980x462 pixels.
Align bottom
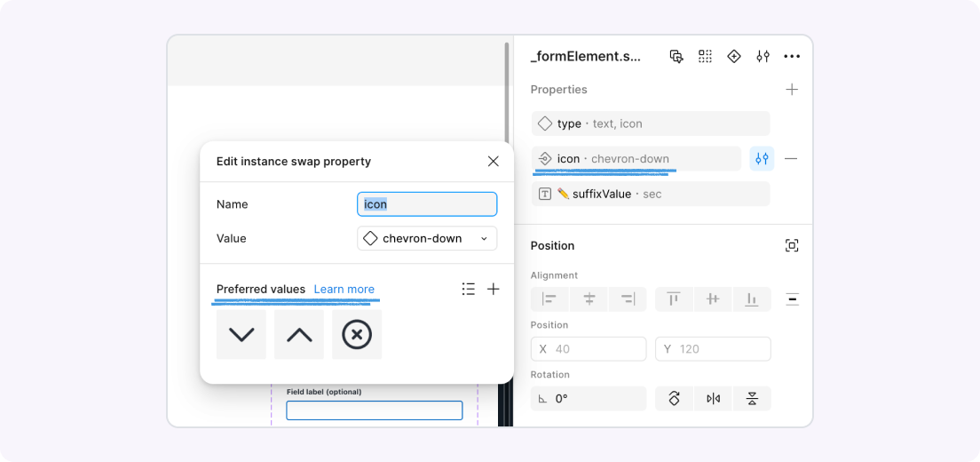752,299
